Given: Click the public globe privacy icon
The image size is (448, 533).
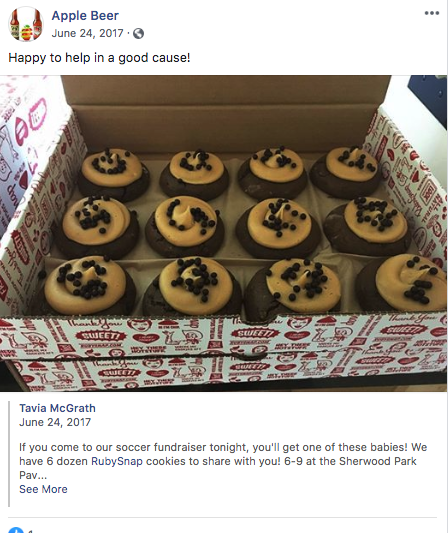Looking at the screenshot, I should 138,33.
